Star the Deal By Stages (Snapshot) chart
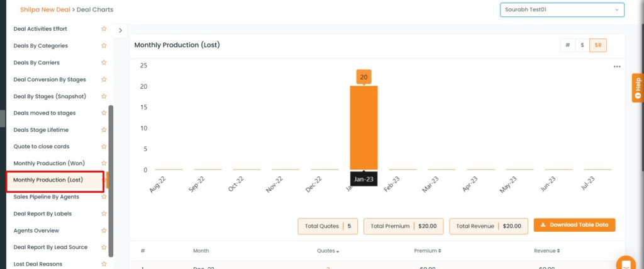 tap(104, 96)
